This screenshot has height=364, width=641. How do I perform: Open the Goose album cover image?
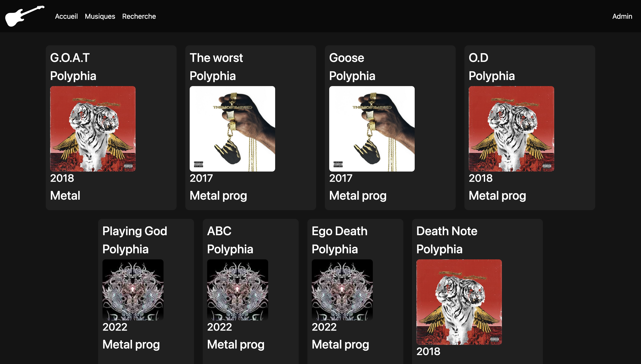pos(372,129)
